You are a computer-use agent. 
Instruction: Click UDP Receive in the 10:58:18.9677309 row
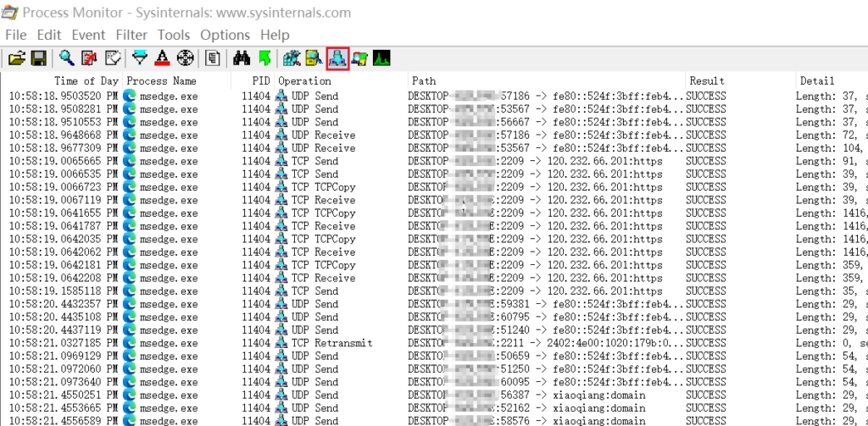(323, 147)
